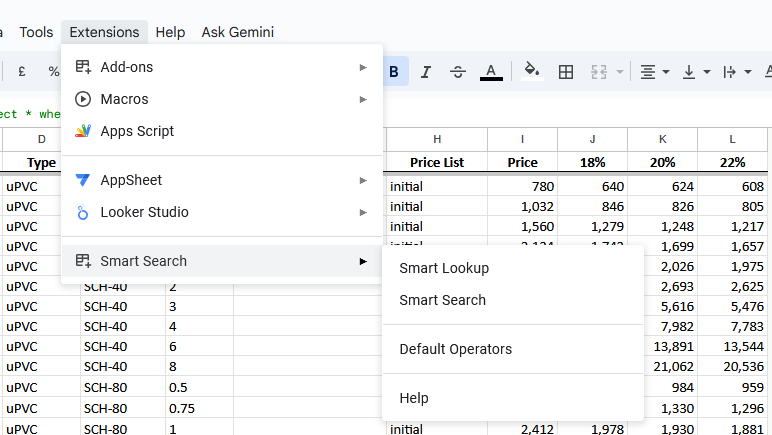Select column K header

(663, 139)
